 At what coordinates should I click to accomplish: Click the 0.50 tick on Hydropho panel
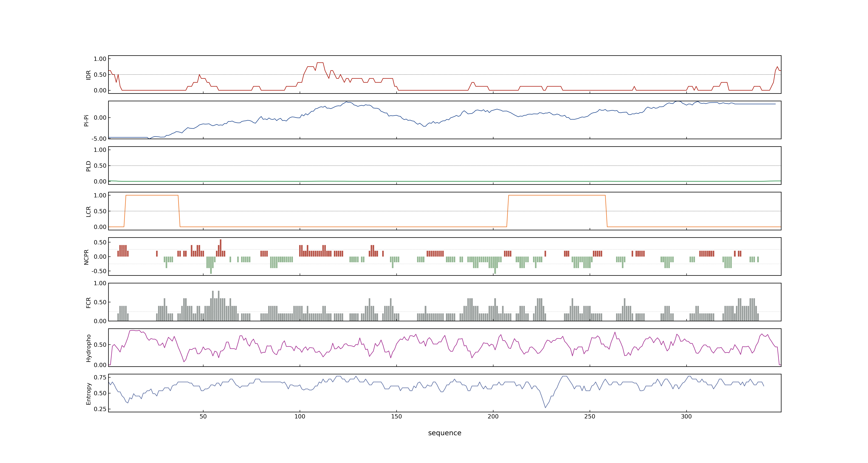tap(100, 345)
